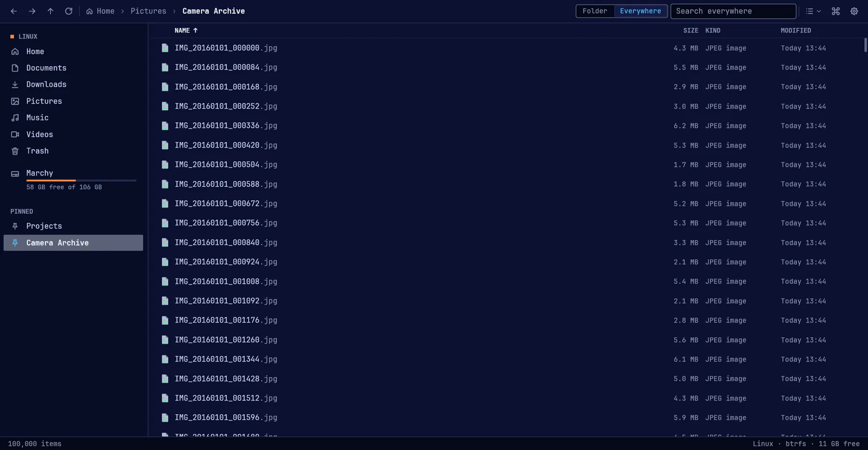Open pinned Projects folder
The width and height of the screenshot is (868, 450).
(73, 226)
